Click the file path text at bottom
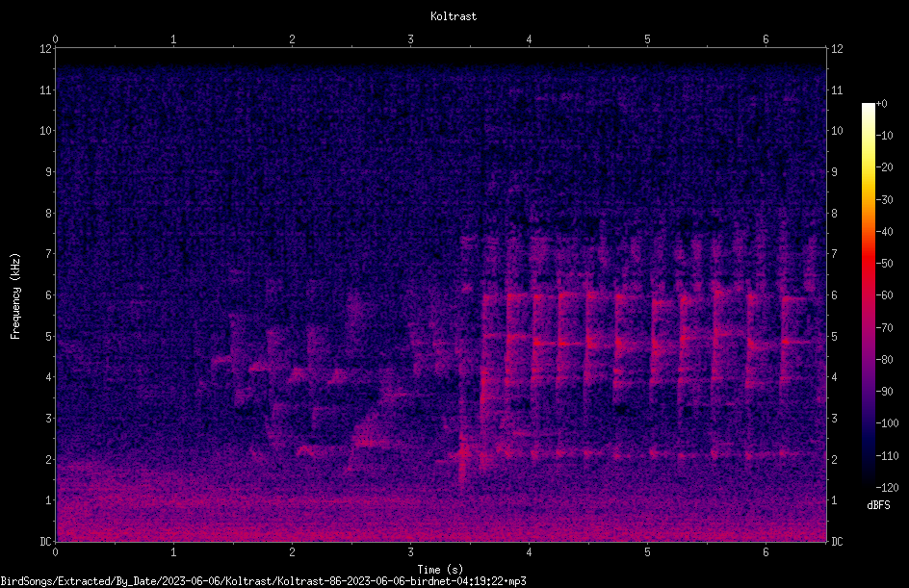 263,581
